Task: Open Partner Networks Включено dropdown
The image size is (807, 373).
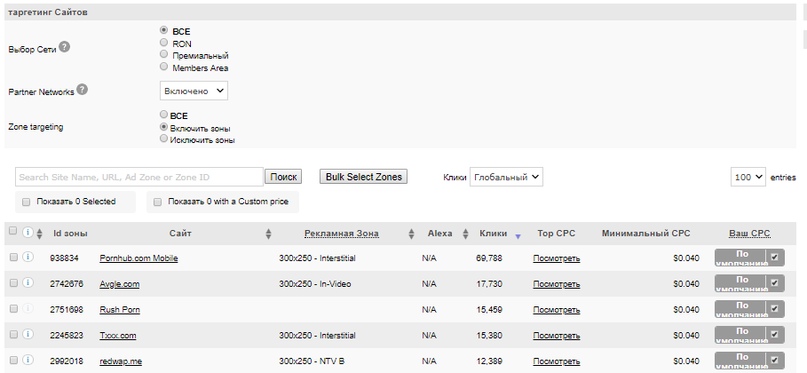Action: 194,91
